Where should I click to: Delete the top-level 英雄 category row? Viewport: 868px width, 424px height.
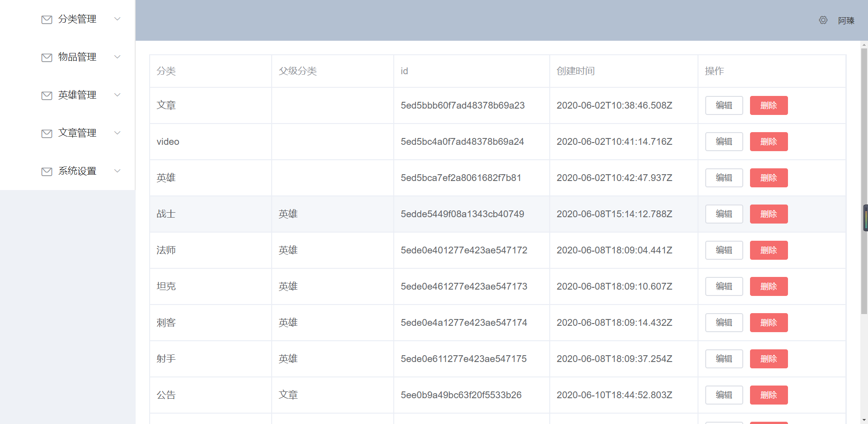[x=769, y=178]
